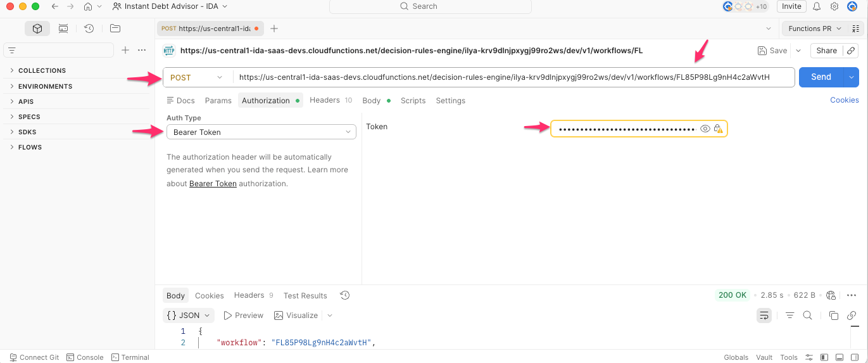
Task: Click the Share button
Action: click(x=826, y=51)
